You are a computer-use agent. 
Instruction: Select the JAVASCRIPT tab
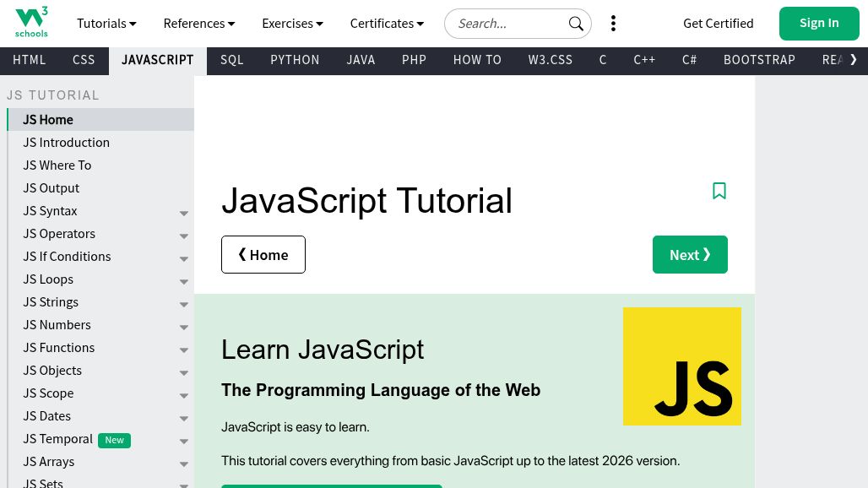coord(158,60)
